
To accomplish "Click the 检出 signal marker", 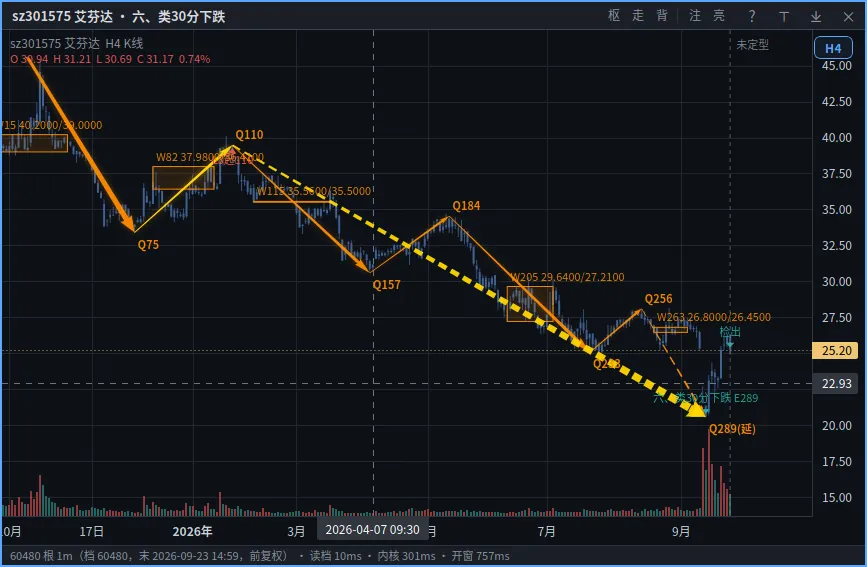I will (x=730, y=332).
